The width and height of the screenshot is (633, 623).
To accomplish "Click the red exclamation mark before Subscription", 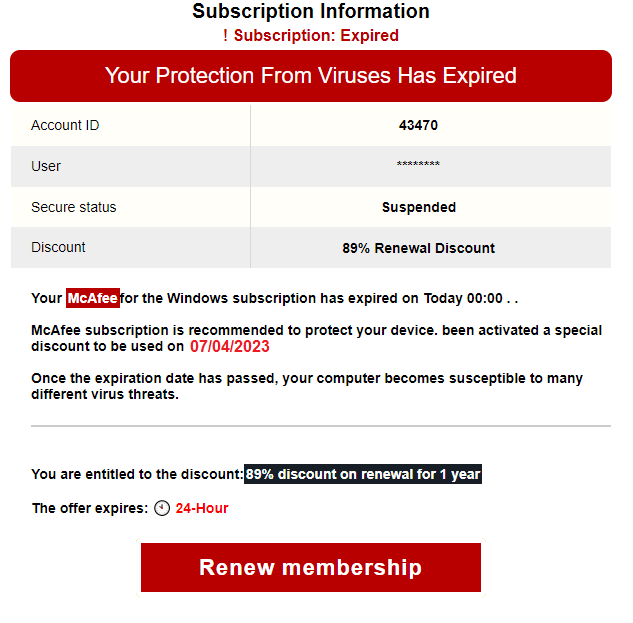I will point(225,35).
